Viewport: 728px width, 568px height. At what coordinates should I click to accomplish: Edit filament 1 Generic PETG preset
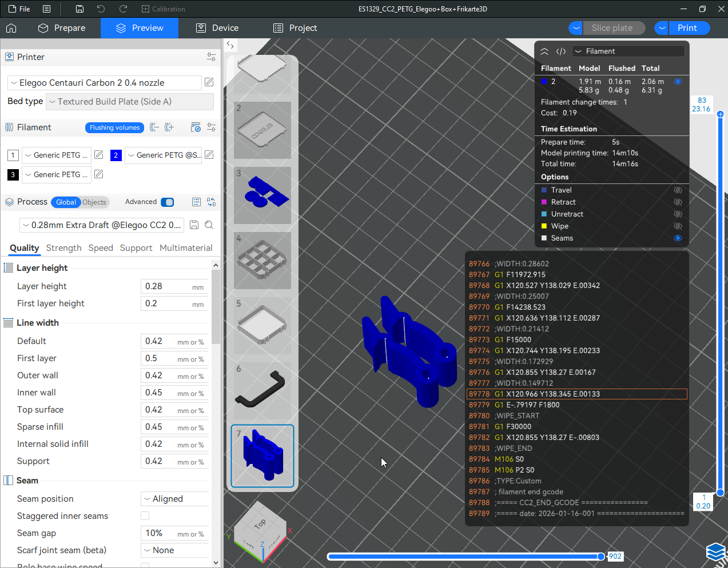pyautogui.click(x=98, y=155)
